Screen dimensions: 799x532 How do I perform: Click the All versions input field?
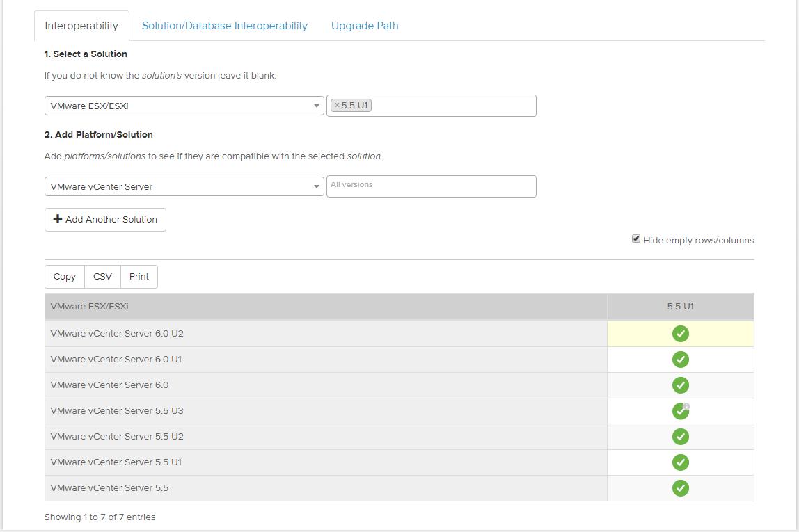coord(431,186)
